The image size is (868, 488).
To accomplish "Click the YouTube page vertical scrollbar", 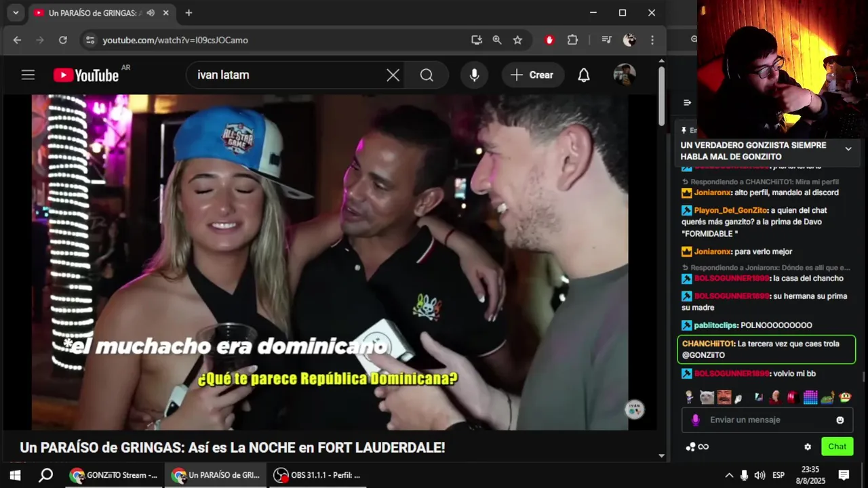I will 661,95.
